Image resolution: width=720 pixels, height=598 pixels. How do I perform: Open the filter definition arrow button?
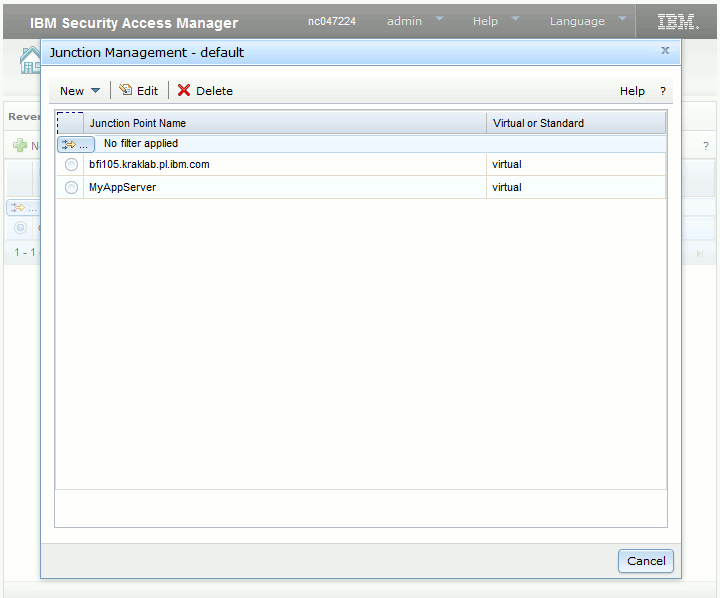[x=76, y=144]
